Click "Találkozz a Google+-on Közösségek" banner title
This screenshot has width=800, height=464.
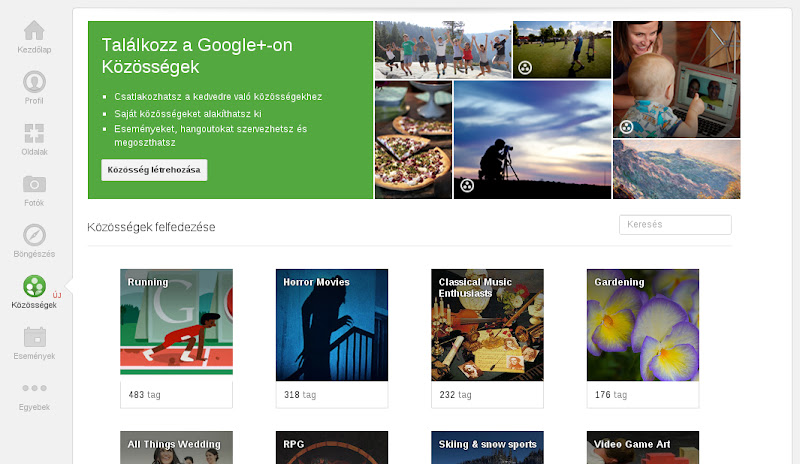click(197, 56)
